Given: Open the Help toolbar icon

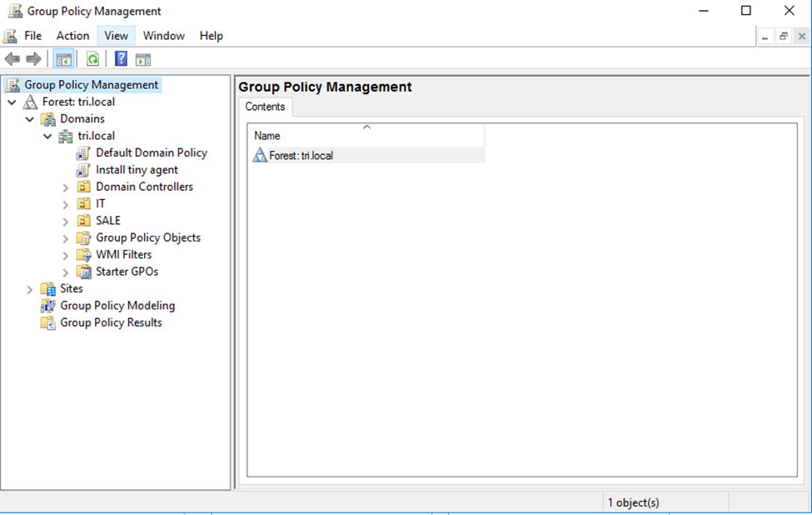Looking at the screenshot, I should coord(121,59).
